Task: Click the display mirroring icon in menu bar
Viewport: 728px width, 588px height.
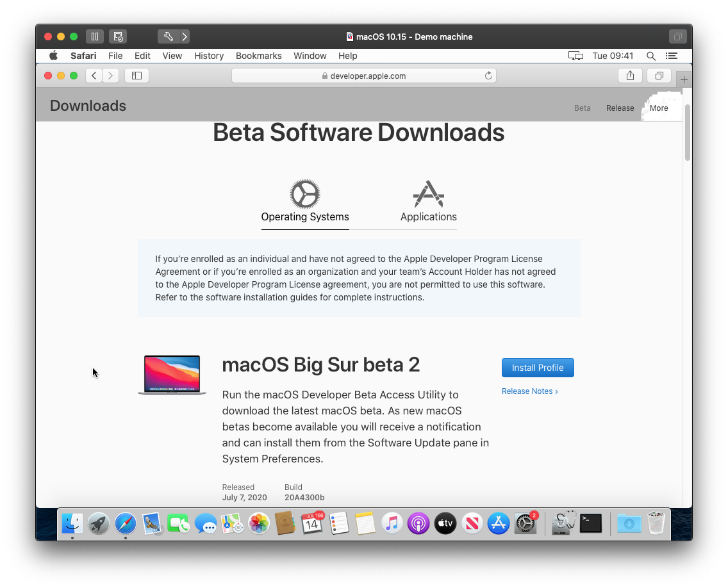Action: [575, 56]
